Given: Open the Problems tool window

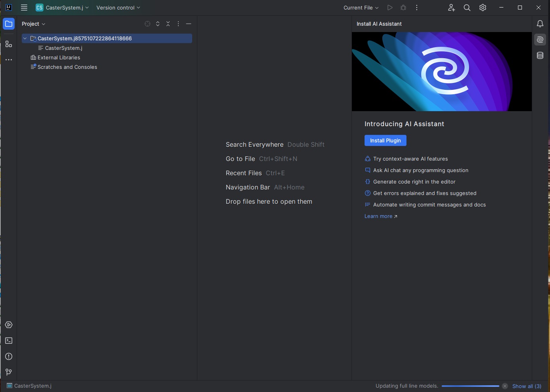Looking at the screenshot, I should (x=9, y=356).
